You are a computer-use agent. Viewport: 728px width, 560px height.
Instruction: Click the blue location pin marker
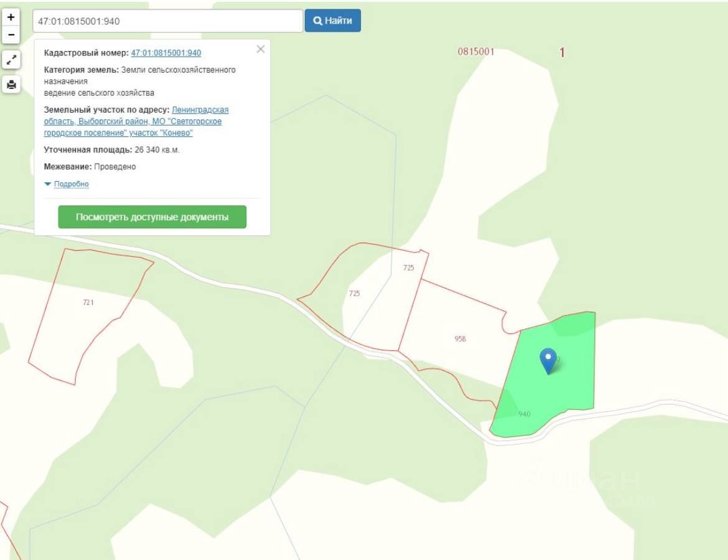click(x=548, y=361)
